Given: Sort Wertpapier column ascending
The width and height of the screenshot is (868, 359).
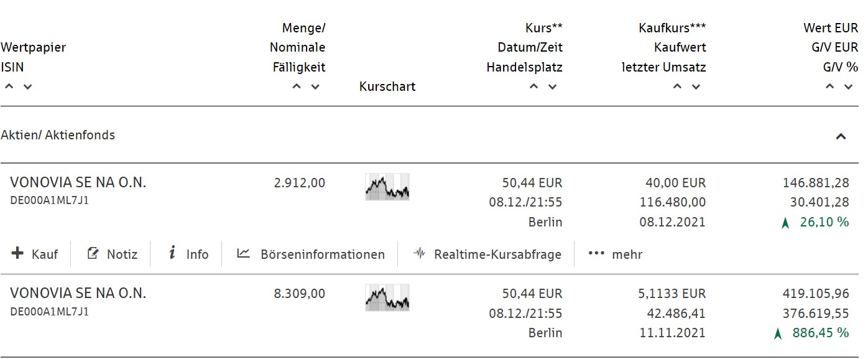Looking at the screenshot, I should (9, 86).
